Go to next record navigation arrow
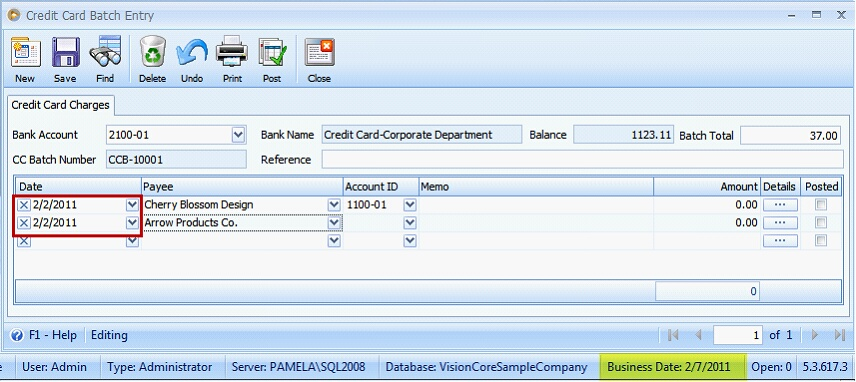856x382 pixels. (815, 335)
